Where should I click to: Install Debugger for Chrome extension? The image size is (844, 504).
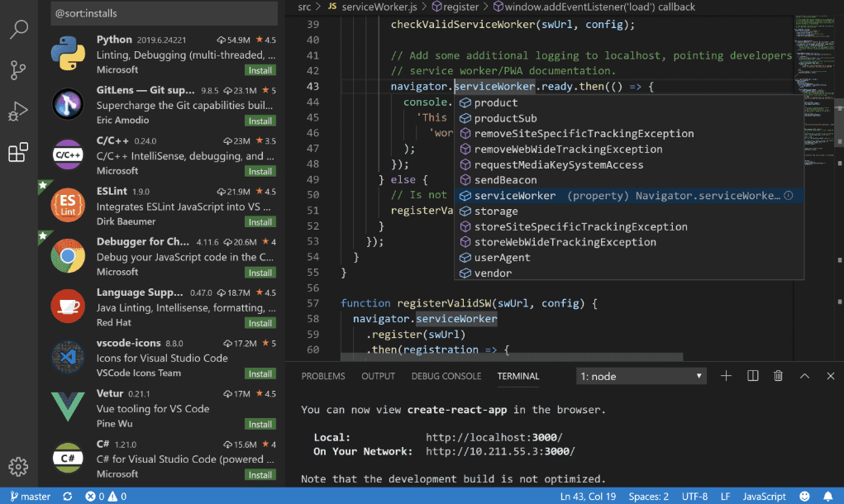pyautogui.click(x=260, y=273)
